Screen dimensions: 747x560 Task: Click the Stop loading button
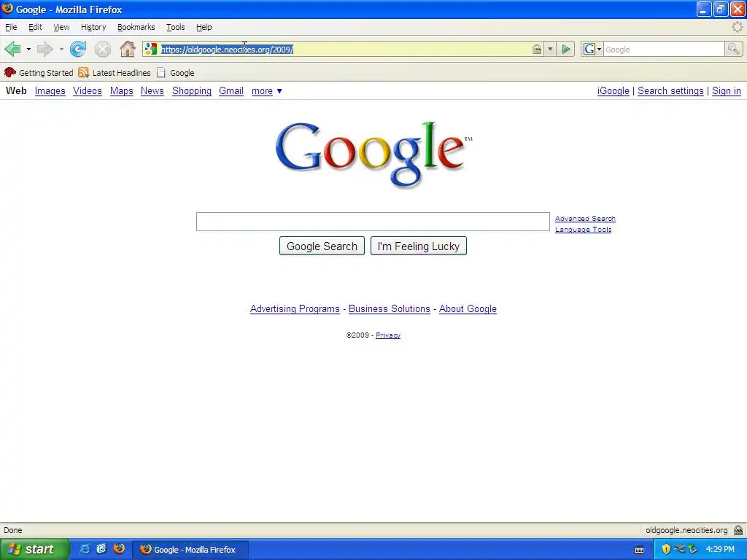coord(102,49)
